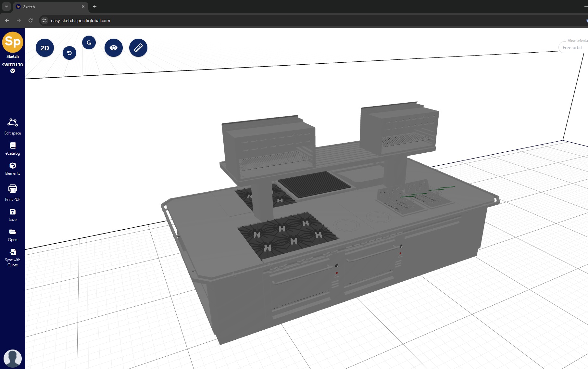588x369 pixels.
Task: Open a new browser tab
Action: (x=95, y=6)
